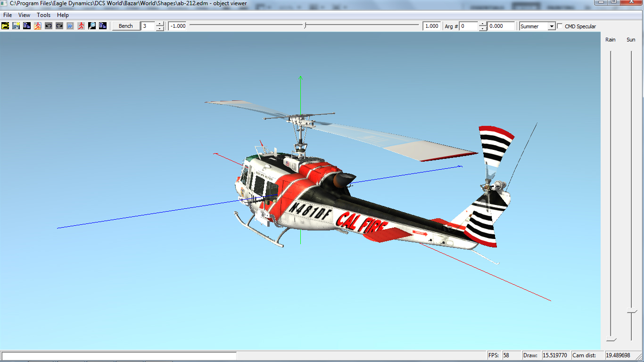Viewport: 644px width, 362px height.
Task: Open the Summer season dropdown
Action: (x=551, y=26)
